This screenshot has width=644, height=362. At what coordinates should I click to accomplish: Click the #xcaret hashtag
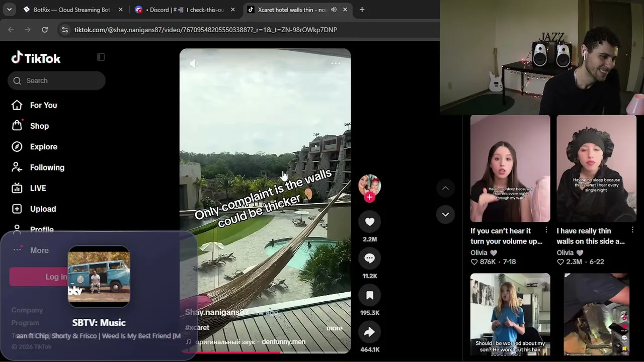click(x=197, y=327)
